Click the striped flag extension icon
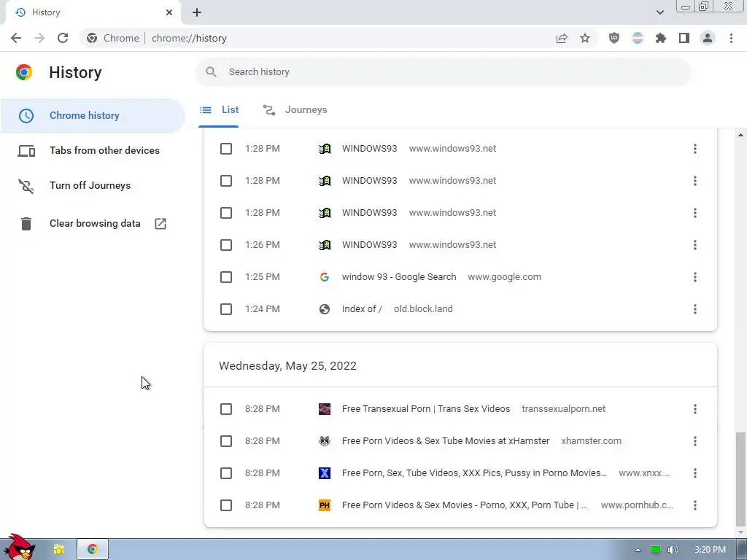The width and height of the screenshot is (747, 560). [638, 38]
